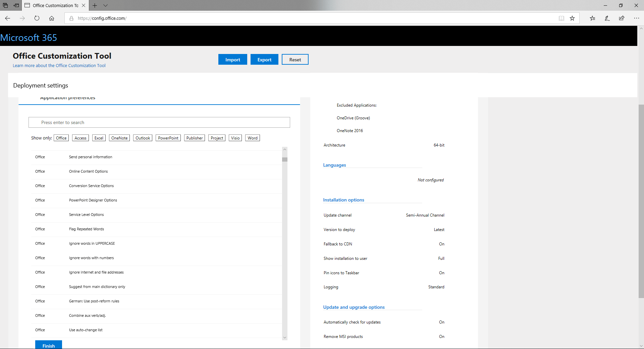Select Service Level Options row
The image size is (644, 349).
point(157,215)
